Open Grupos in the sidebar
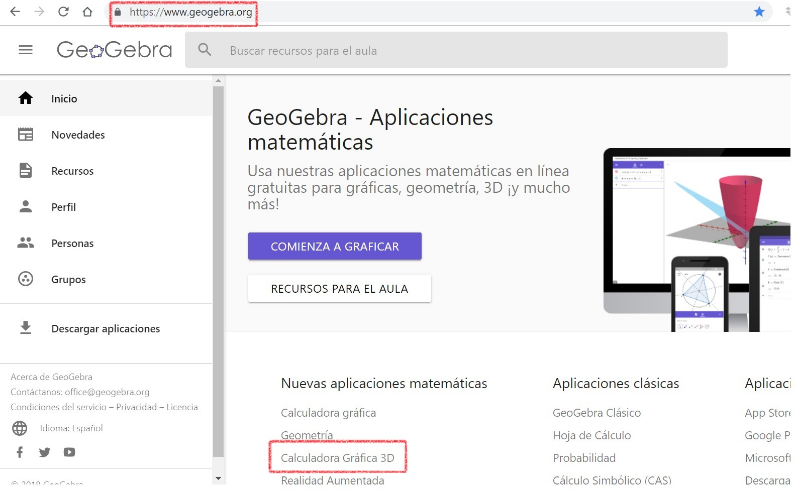Screen dimensions: 800x492 [106, 279]
